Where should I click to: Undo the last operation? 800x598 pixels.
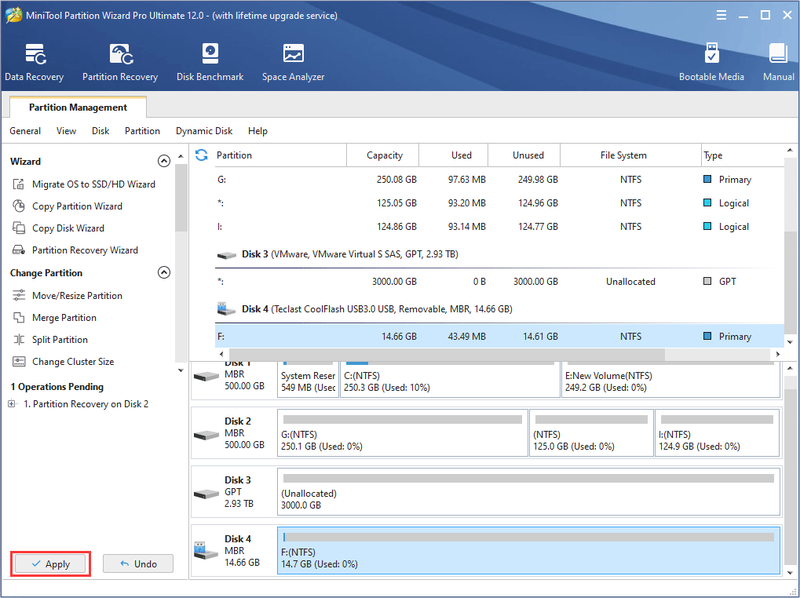[x=138, y=564]
